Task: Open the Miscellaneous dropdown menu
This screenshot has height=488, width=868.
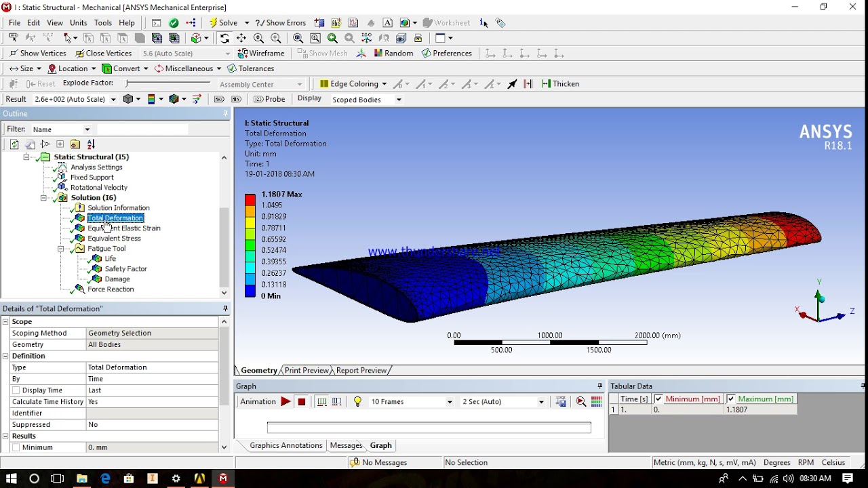Action: point(187,68)
